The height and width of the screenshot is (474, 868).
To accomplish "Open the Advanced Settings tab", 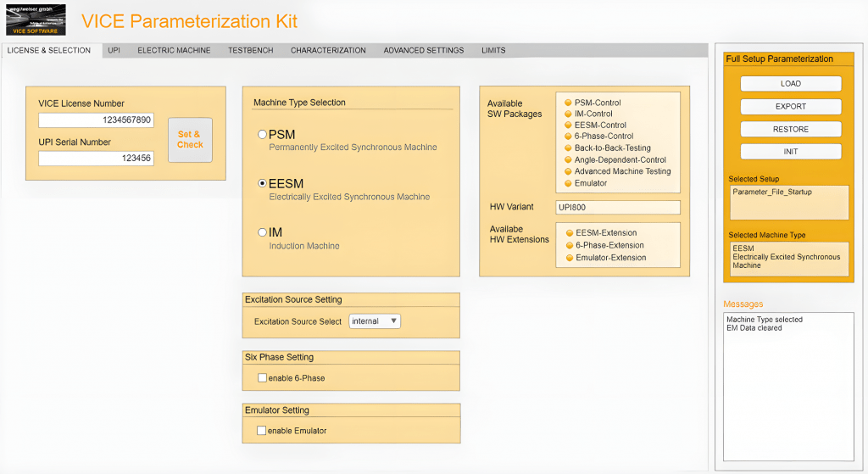I will pos(424,50).
